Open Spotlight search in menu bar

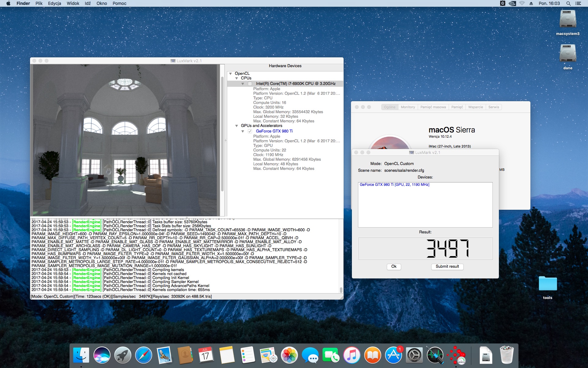pos(568,3)
